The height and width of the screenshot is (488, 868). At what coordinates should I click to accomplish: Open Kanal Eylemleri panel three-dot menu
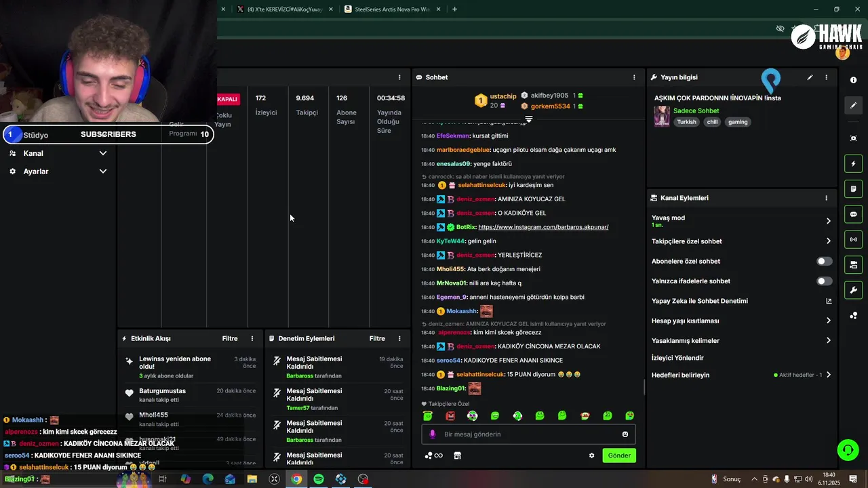pos(826,198)
